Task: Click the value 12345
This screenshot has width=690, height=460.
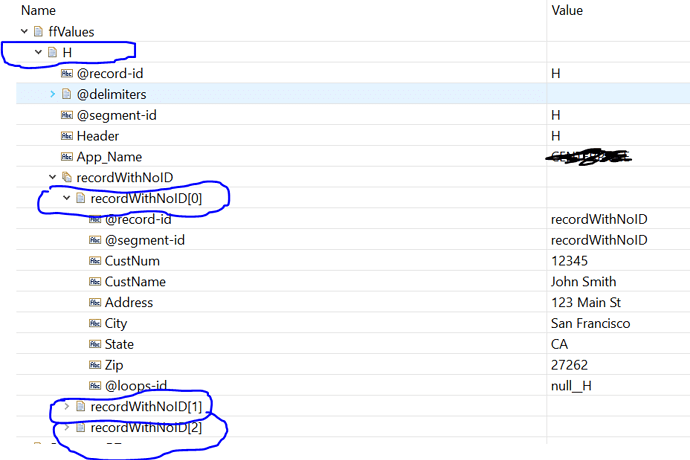Action: 569,261
